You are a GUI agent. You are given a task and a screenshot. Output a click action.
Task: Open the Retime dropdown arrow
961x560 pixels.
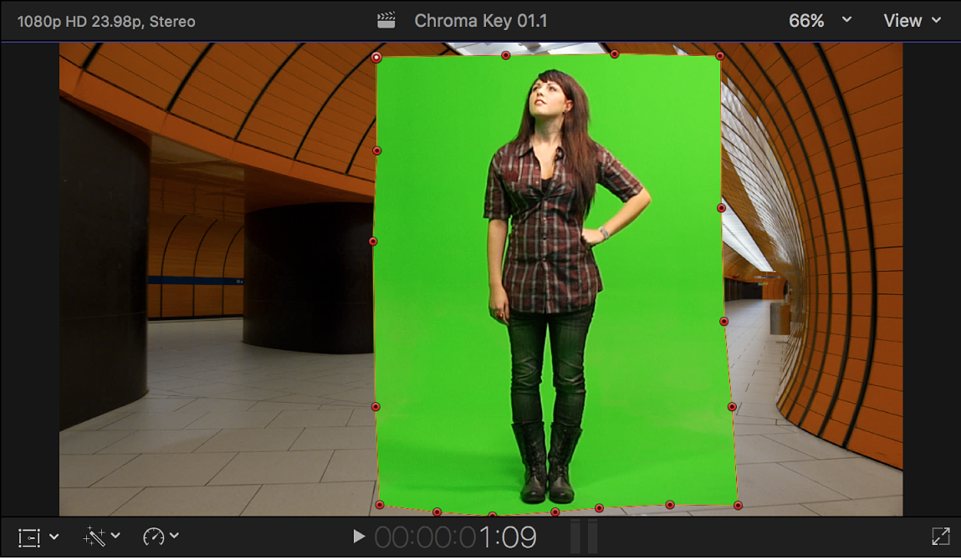click(176, 537)
